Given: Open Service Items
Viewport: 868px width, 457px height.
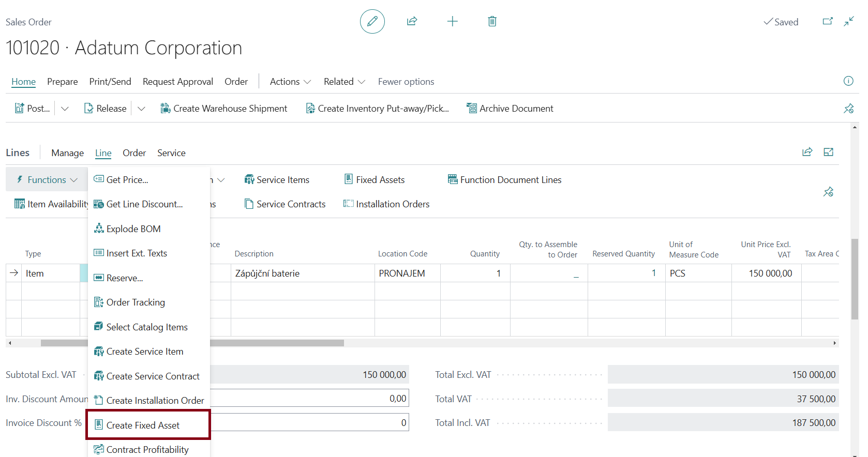Looking at the screenshot, I should [277, 180].
